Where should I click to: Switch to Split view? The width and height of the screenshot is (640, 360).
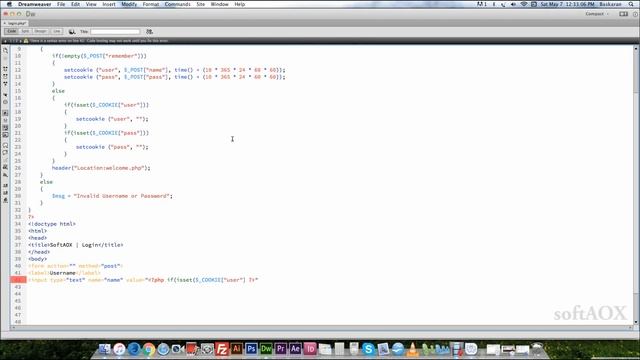[x=25, y=31]
